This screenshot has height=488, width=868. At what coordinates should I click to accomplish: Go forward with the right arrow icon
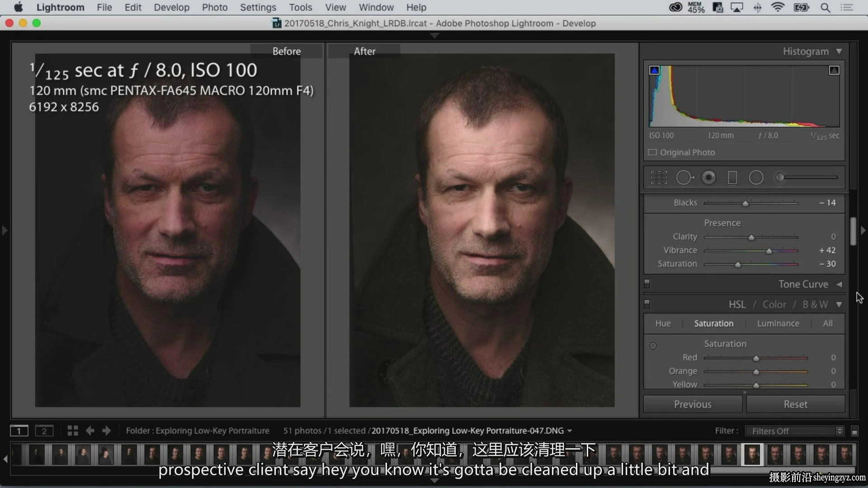click(107, 431)
